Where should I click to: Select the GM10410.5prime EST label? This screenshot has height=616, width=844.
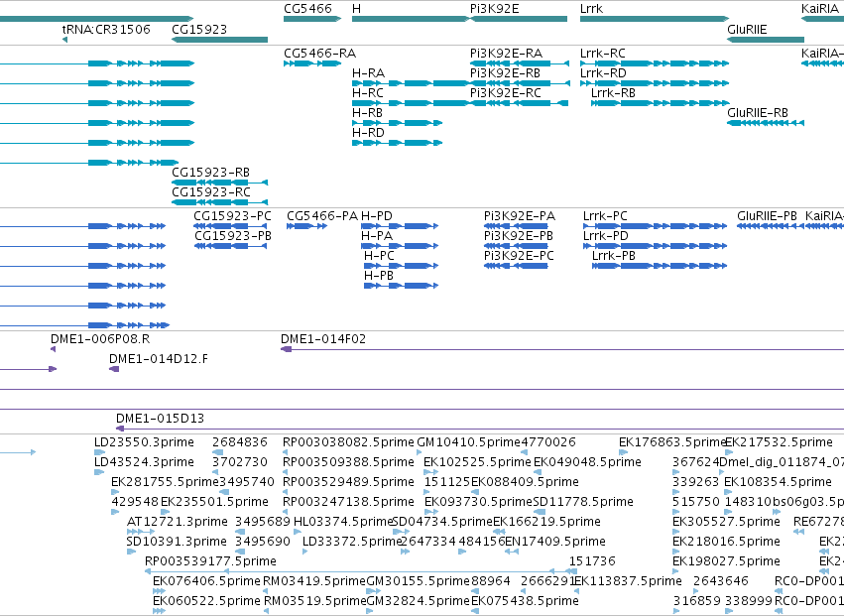(x=469, y=442)
